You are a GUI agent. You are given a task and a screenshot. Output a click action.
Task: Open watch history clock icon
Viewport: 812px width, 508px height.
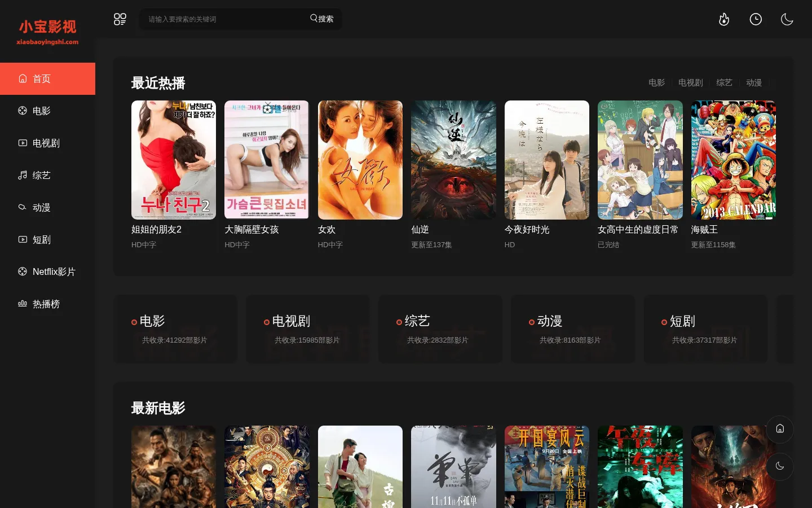tap(756, 20)
